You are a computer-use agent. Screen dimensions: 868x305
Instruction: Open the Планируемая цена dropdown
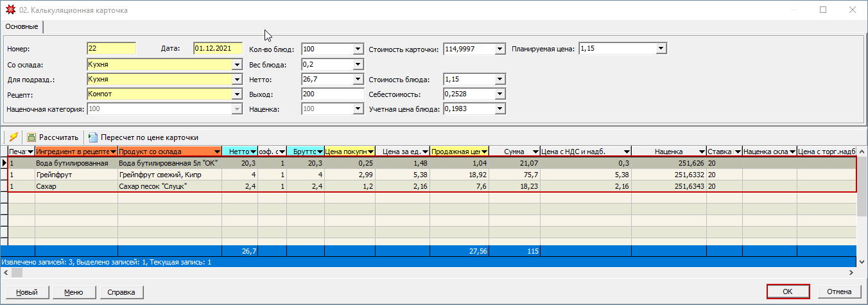pos(661,49)
